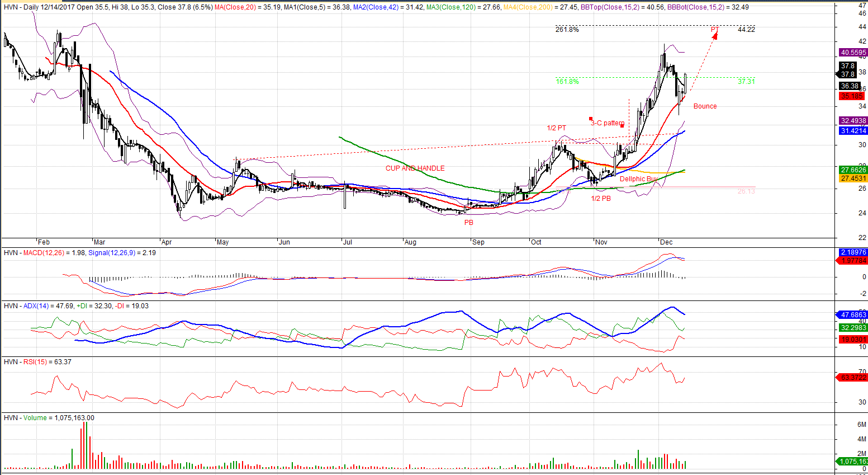The height and width of the screenshot is (475, 868).
Task: Click the red arrowhead at the PT target
Action: point(715,35)
